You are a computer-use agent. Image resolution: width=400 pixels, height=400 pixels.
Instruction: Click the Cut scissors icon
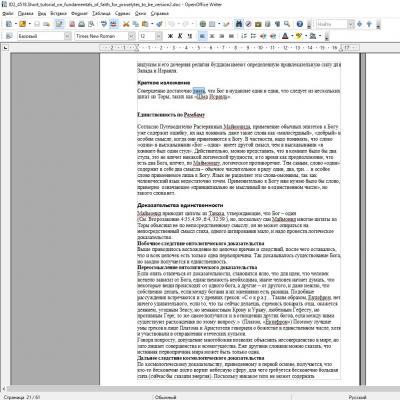pyautogui.click(x=126, y=24)
